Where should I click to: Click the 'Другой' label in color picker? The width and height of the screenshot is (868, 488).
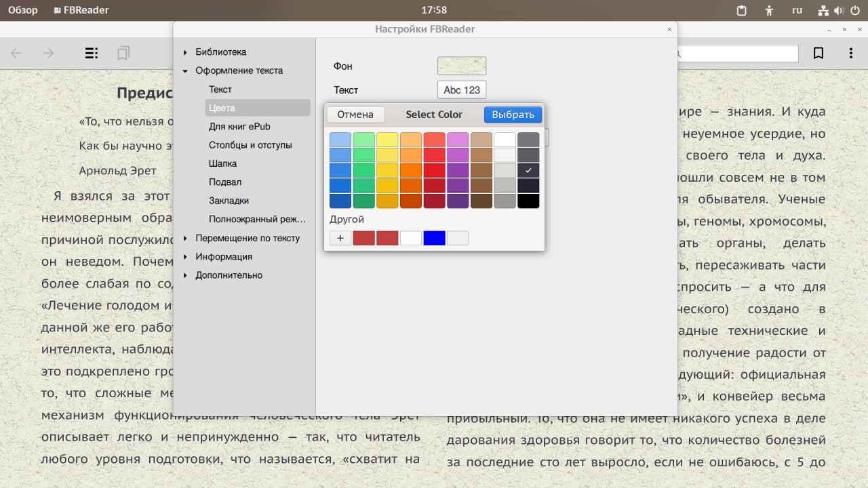click(347, 220)
